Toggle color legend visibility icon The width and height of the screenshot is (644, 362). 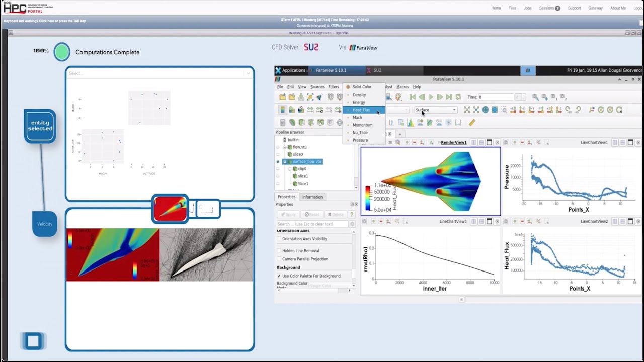pyautogui.click(x=282, y=110)
